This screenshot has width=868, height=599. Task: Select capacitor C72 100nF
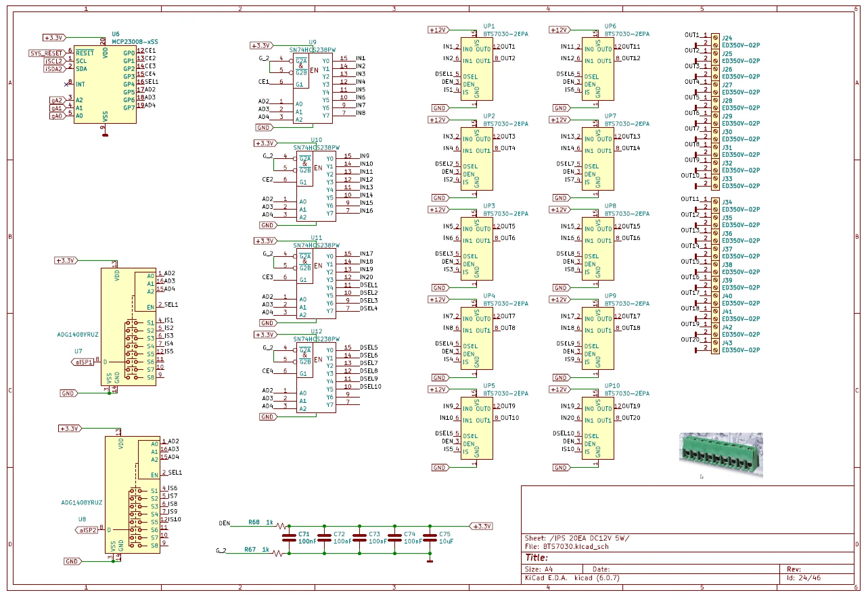325,537
